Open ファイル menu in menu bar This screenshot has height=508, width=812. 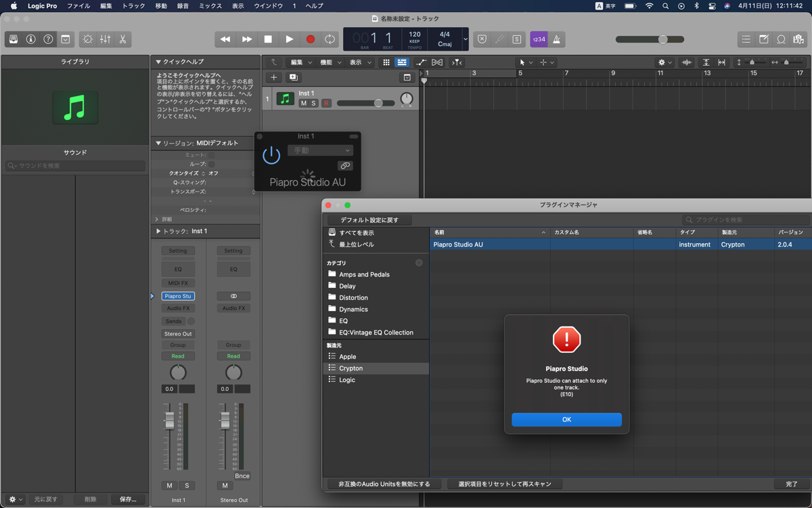78,5
